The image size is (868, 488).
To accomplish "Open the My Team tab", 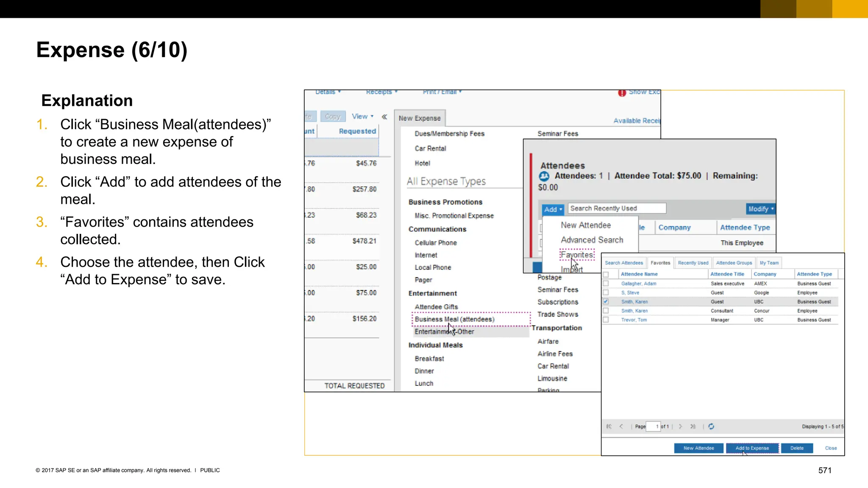I will [769, 263].
